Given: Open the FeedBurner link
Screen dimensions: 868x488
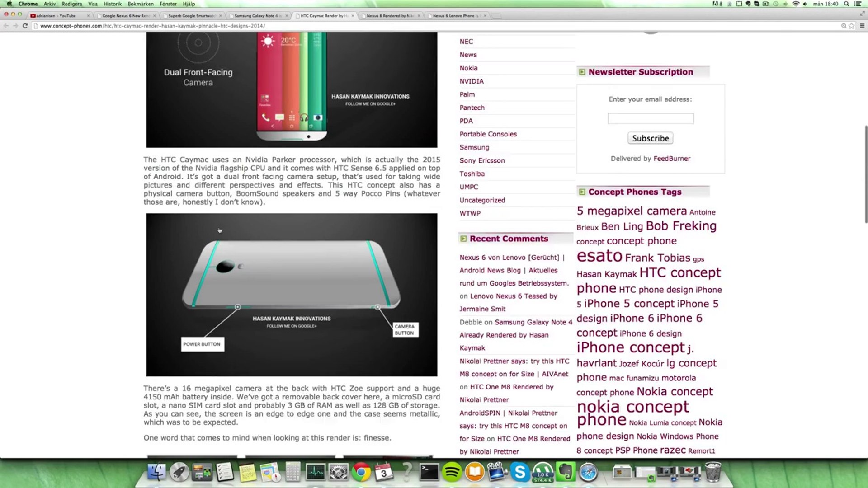Looking at the screenshot, I should (672, 158).
